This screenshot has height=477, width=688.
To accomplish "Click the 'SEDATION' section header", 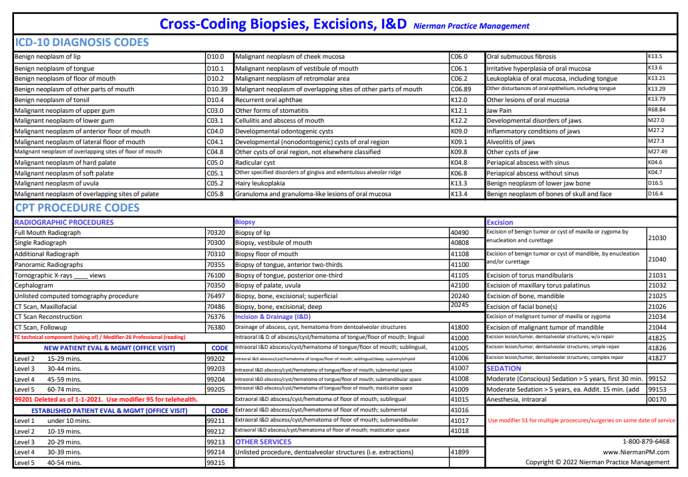I will tap(504, 369).
